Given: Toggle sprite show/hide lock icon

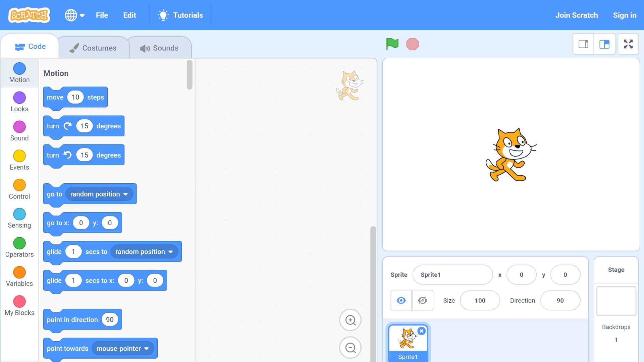Looking at the screenshot, I should 422,300.
